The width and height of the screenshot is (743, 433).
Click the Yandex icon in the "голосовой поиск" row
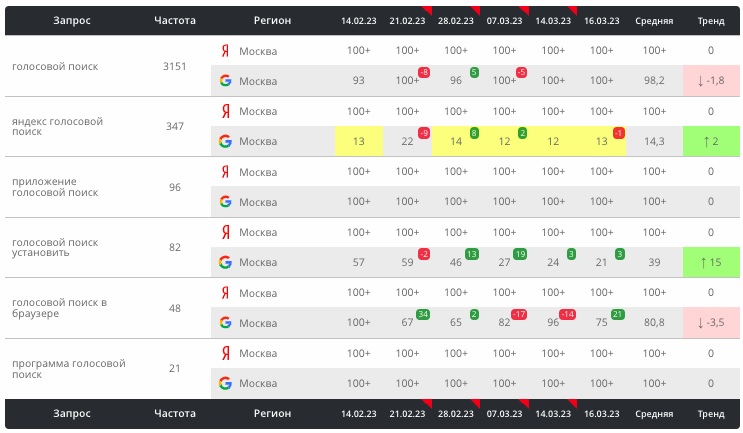coord(225,51)
